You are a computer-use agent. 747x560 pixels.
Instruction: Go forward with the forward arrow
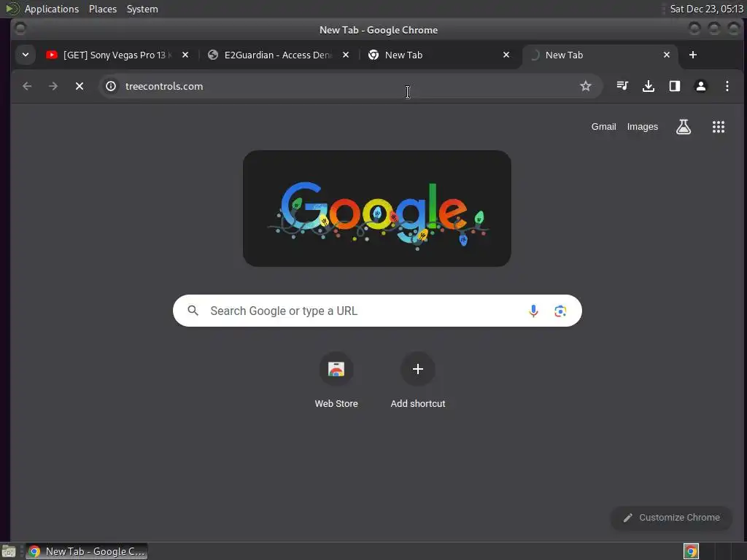(x=53, y=86)
